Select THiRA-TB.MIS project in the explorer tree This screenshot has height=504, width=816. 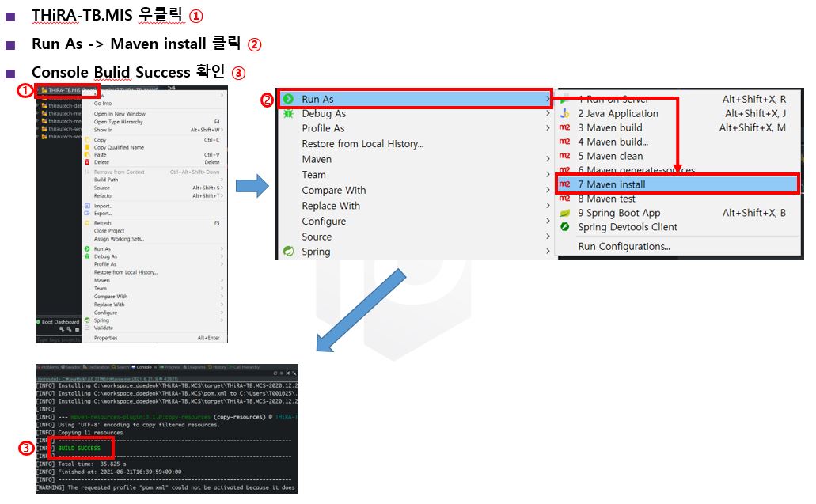pos(65,91)
